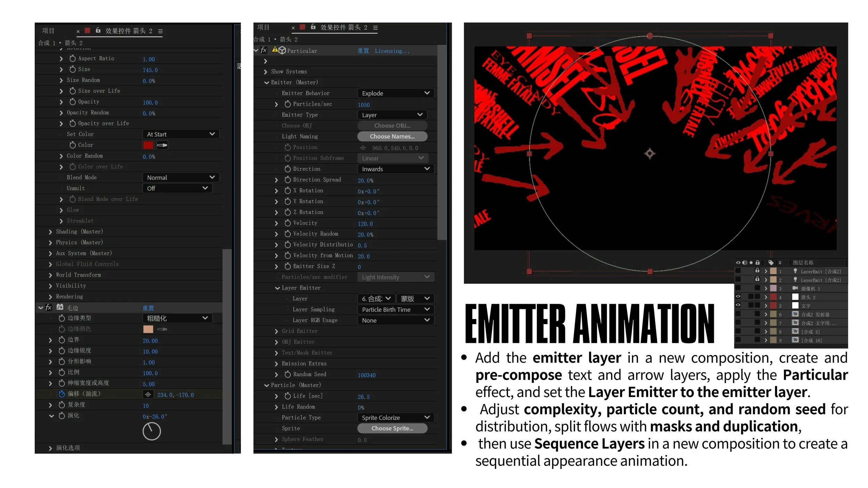This screenshot has height=488, width=868.
Task: Open the effect controls panel menu in the left panel
Action: pos(160,31)
